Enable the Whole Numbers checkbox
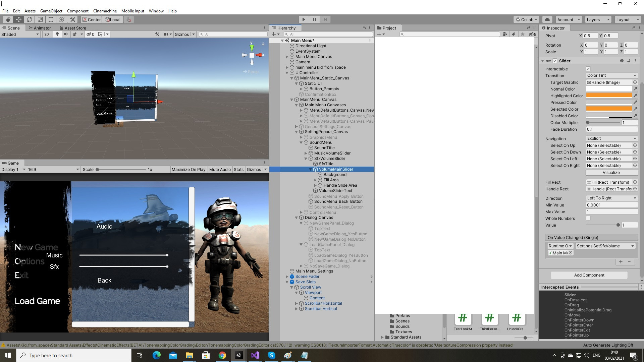 (x=588, y=218)
